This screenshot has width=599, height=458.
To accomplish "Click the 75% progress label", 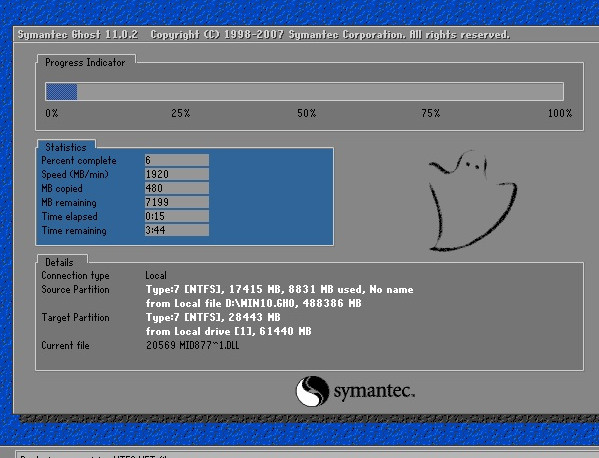I will pyautogui.click(x=431, y=113).
